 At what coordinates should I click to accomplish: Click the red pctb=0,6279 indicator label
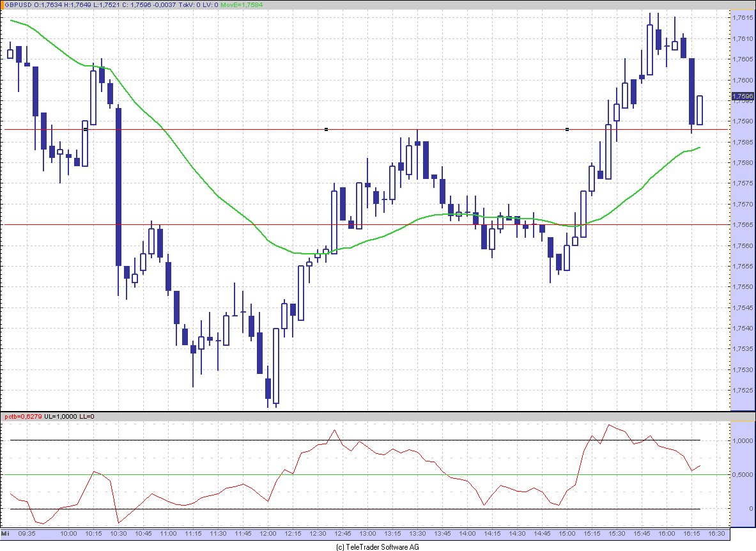click(x=23, y=417)
